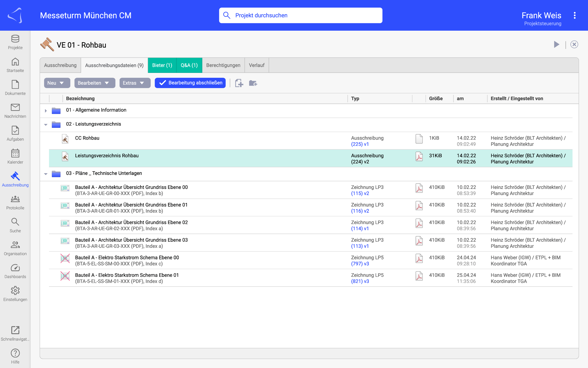Open Schnellnavigation shortcut icon
The image size is (588, 368).
(x=15, y=334)
